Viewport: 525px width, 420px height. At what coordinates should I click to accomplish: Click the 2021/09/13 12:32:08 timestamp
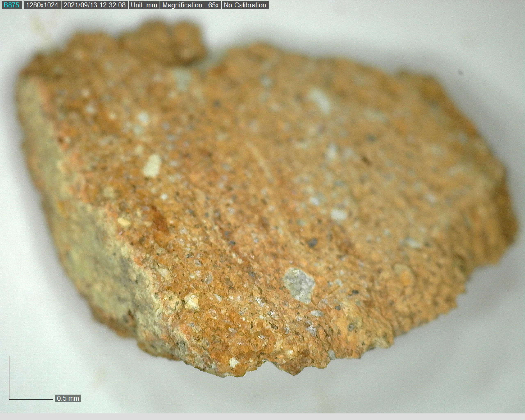point(95,5)
